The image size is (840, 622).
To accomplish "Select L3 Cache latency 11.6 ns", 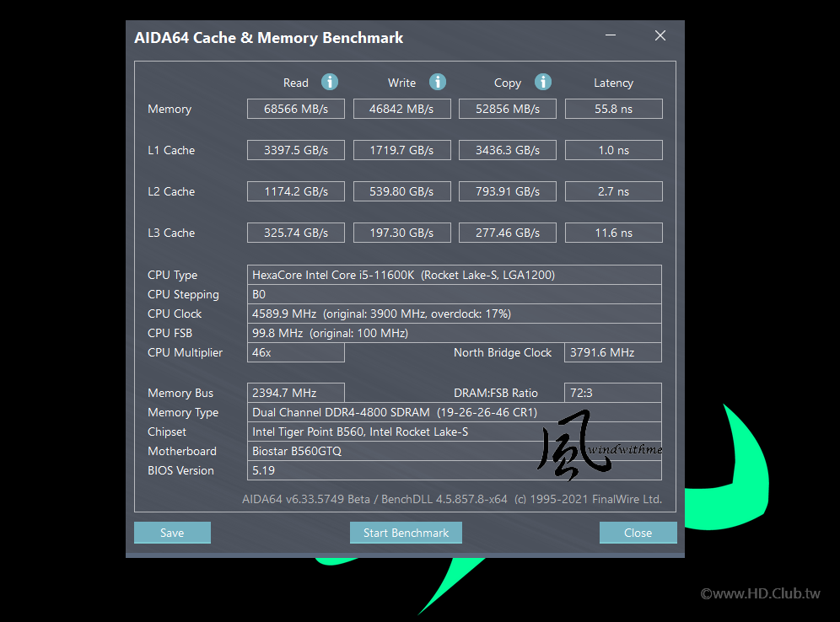I will pyautogui.click(x=613, y=233).
